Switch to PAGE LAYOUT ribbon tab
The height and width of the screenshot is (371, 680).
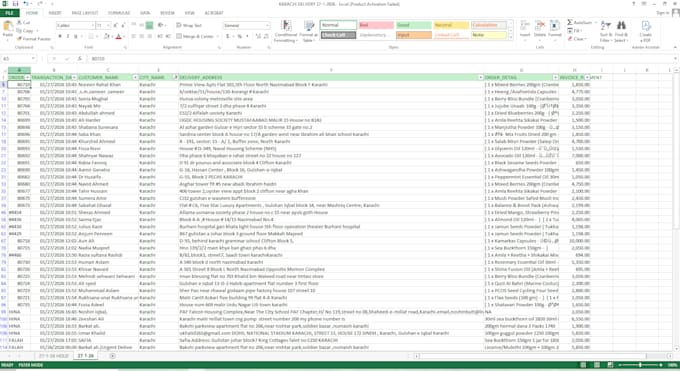click(x=85, y=13)
